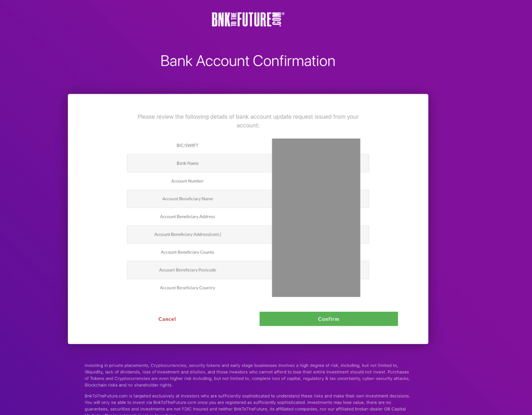Select the Account Number label
Viewport: 532px width, 415px height.
coord(187,181)
